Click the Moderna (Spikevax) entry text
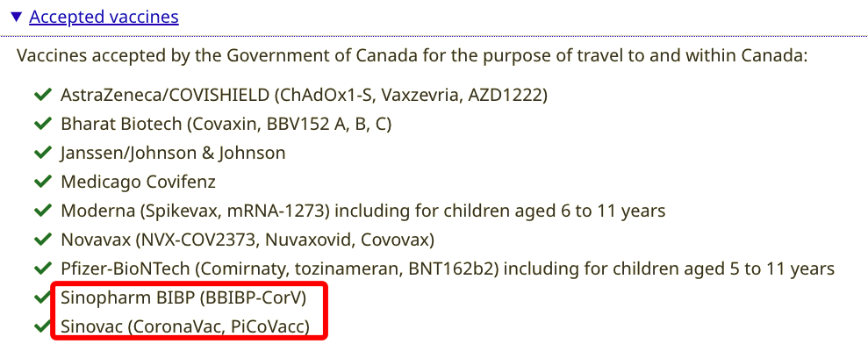Viewport: 868px width, 351px height. click(362, 211)
